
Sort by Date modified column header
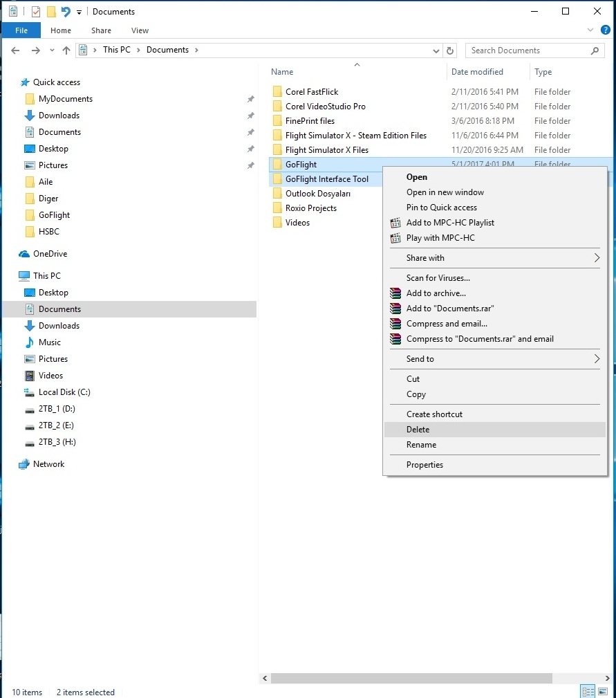click(477, 72)
